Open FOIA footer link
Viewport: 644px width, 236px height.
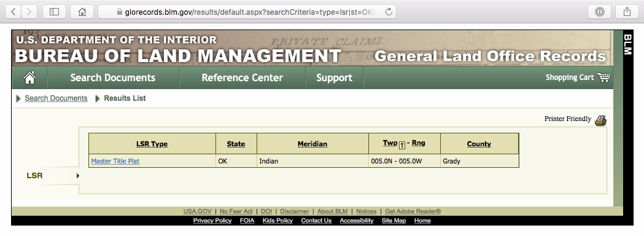tap(247, 221)
